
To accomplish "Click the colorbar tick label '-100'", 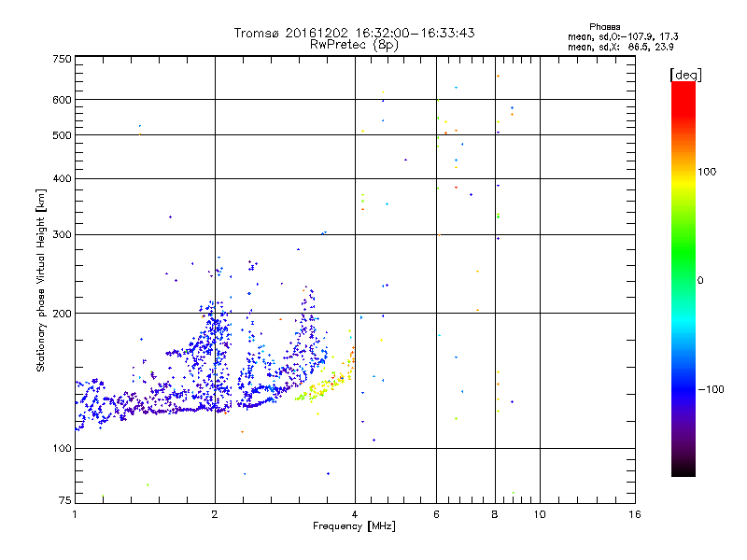I will tap(711, 389).
